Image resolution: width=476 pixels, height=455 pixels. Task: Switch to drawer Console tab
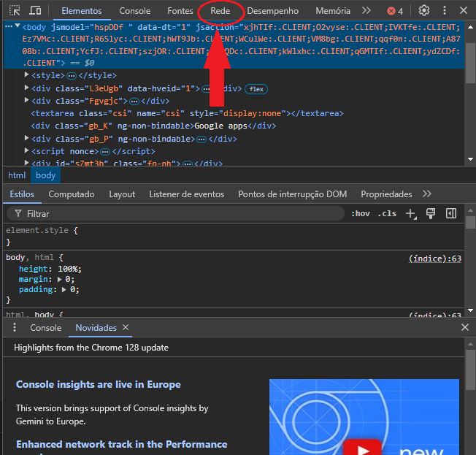pos(45,328)
